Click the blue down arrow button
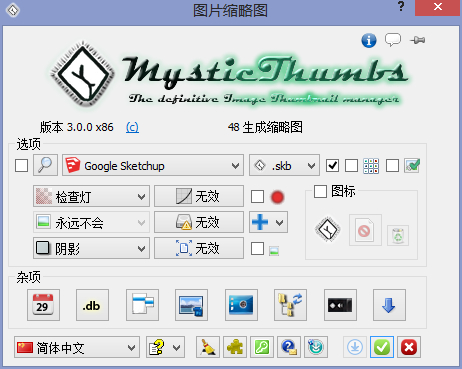 click(389, 305)
